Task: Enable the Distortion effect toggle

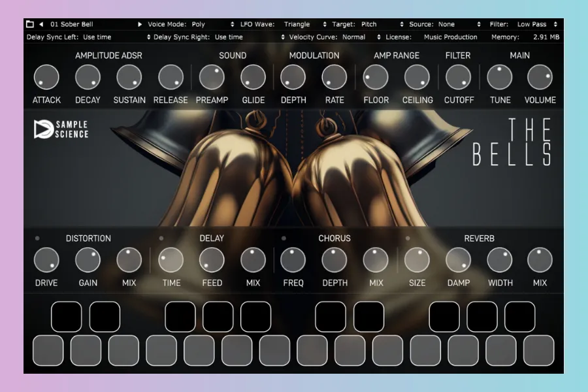Action: 38,238
